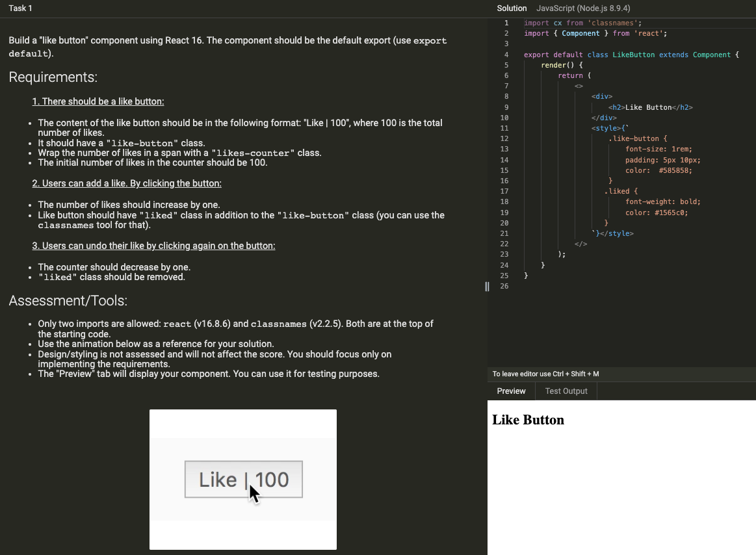Click line number 4 in the editor gutter
Viewport: 756px width, 555px height.
(x=506, y=55)
